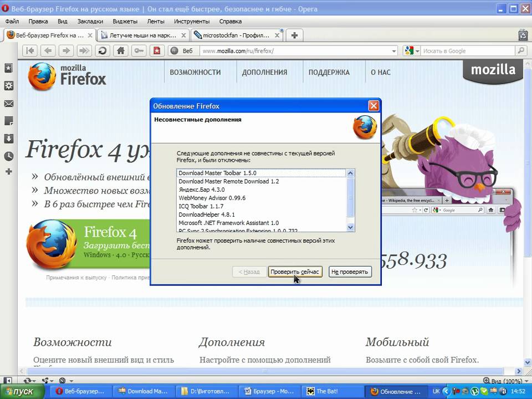This screenshot has width=532, height=399.
Task: Select 'ICQ Toolbar 1.1.7' list row
Action: [x=261, y=206]
